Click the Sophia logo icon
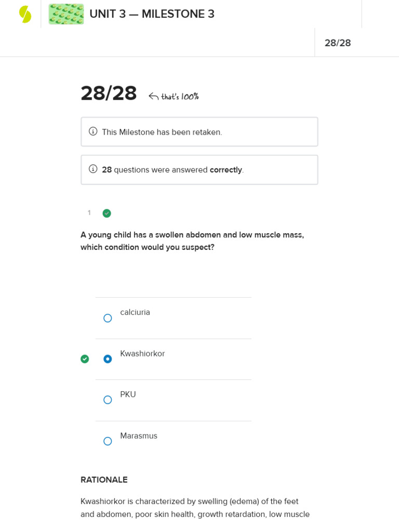399x532 pixels. (25, 14)
